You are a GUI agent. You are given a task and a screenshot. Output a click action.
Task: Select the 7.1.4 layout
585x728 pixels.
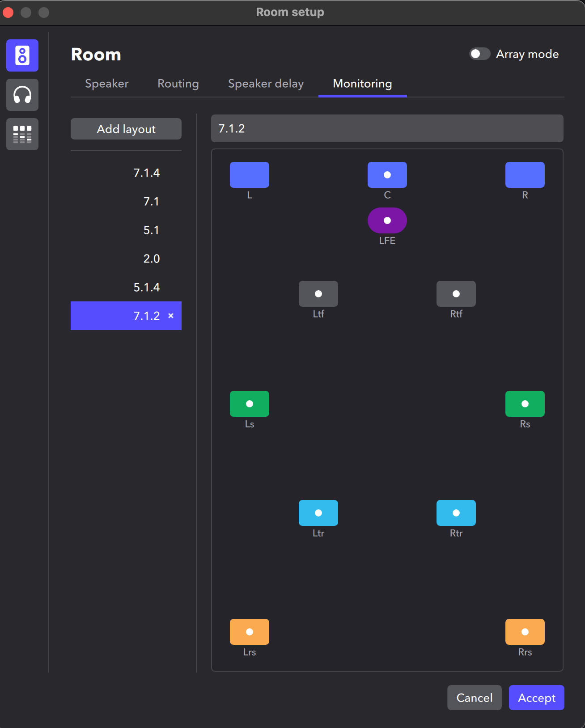click(126, 173)
